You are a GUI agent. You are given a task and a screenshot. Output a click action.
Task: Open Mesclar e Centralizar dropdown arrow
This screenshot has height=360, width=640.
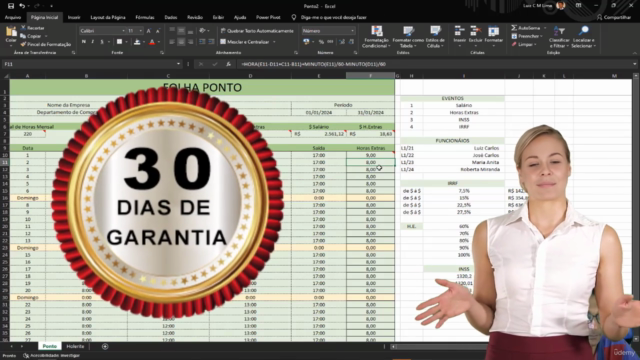pyautogui.click(x=274, y=42)
